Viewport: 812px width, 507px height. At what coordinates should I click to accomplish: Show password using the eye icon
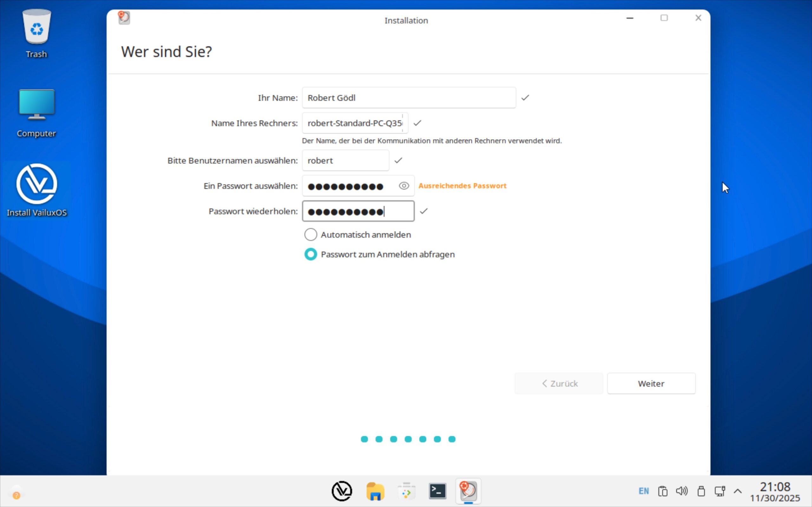coord(404,186)
